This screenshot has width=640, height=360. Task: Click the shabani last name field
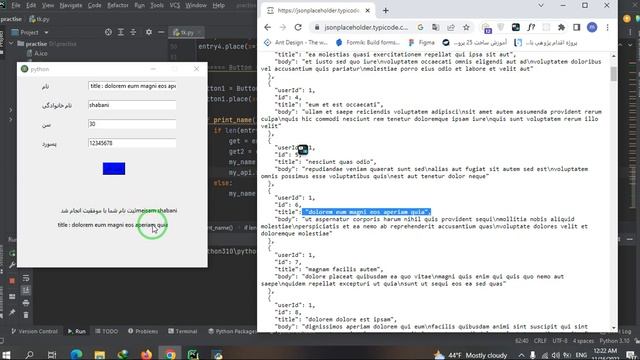coord(132,105)
